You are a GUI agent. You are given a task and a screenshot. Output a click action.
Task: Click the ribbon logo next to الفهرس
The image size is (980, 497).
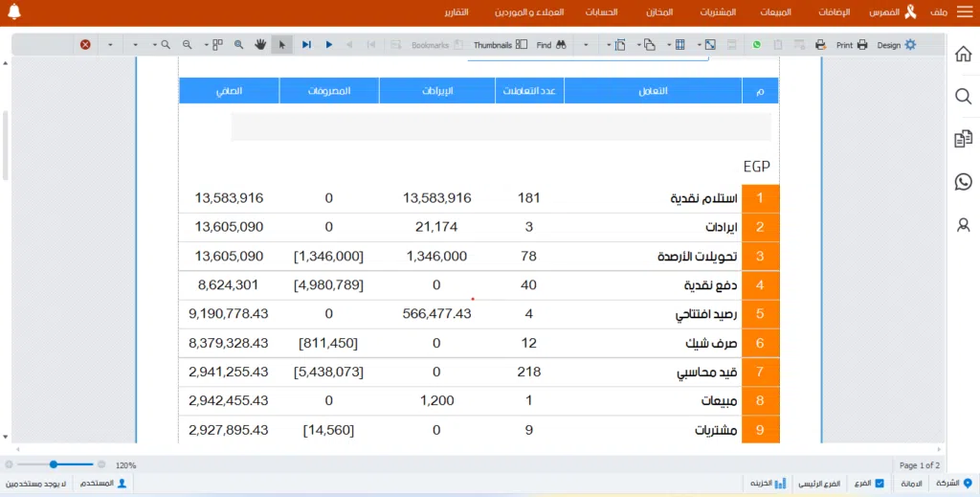[911, 11]
